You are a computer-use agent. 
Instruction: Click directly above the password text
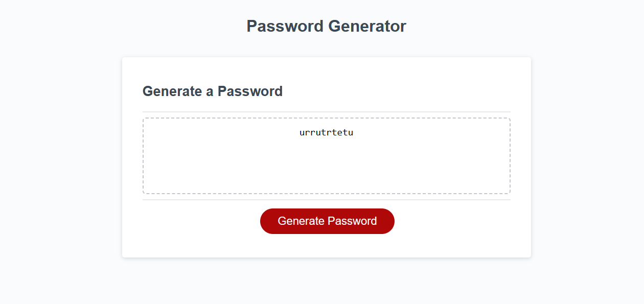tap(327, 124)
